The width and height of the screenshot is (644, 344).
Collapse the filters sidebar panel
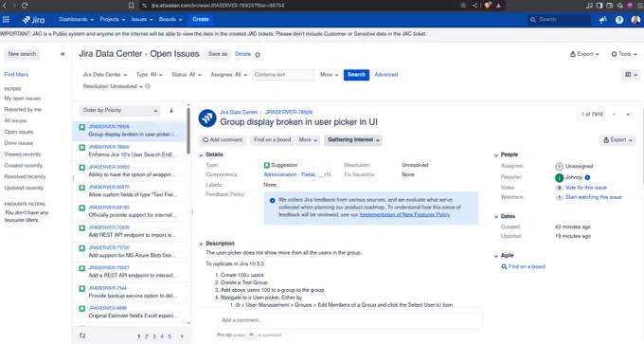(x=63, y=54)
